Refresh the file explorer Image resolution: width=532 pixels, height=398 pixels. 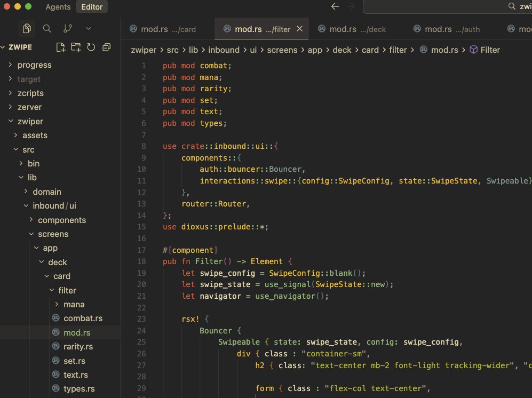pos(91,47)
